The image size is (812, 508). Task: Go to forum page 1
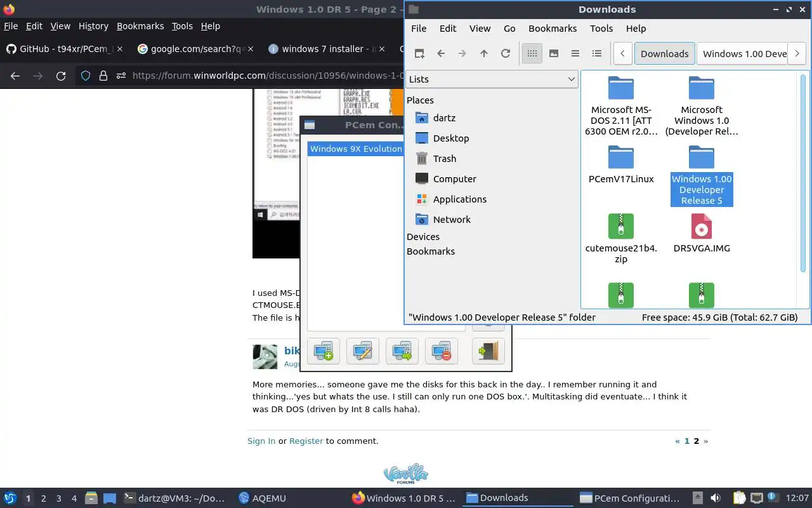pos(686,441)
